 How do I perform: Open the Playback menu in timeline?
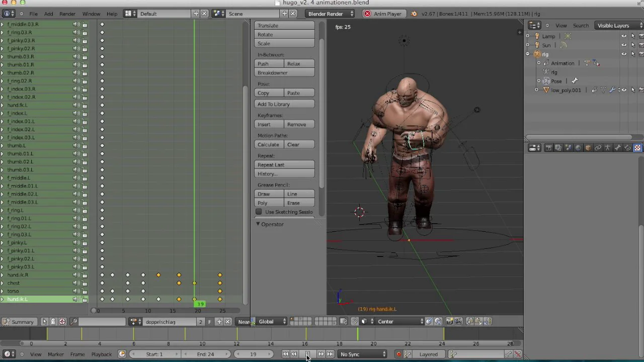pyautogui.click(x=101, y=354)
